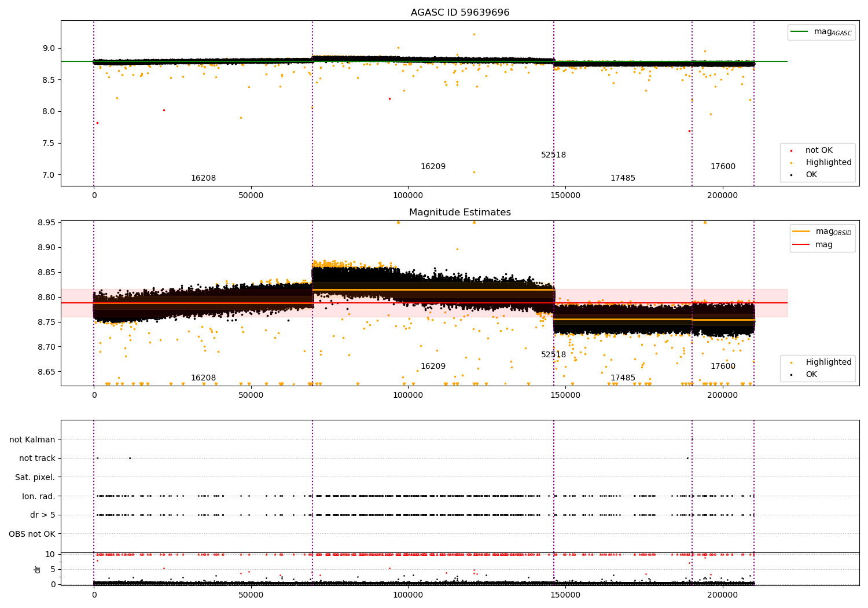The width and height of the screenshot is (868, 608).
Task: Click the 'OBS not OK' axis label
Action: click(32, 534)
